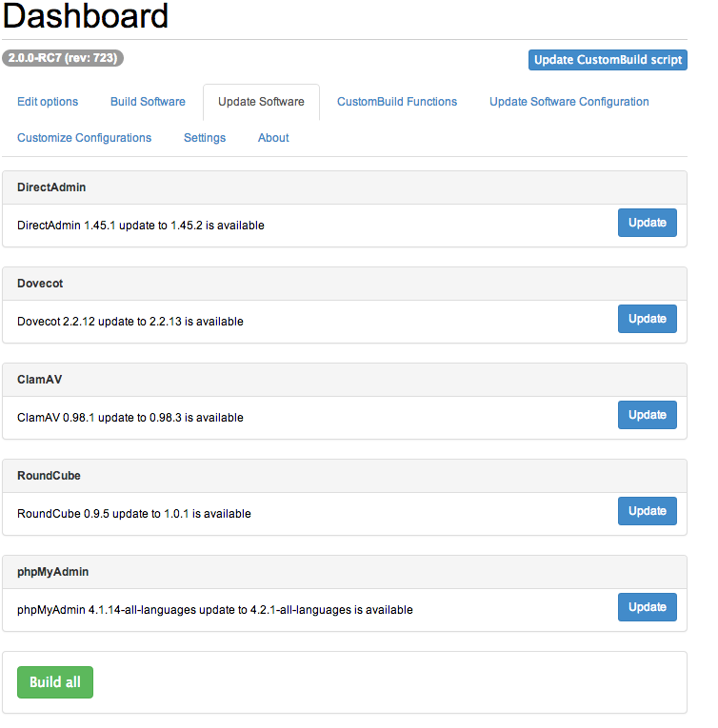This screenshot has height=728, width=718.
Task: Click the 2.0.0-RC7 version badge
Action: click(x=63, y=58)
